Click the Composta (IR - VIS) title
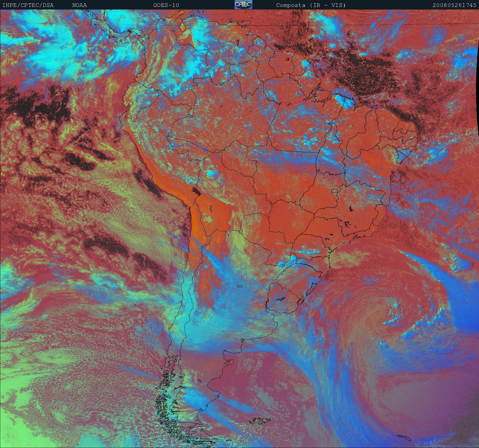Image resolution: width=479 pixels, height=448 pixels. (x=311, y=5)
